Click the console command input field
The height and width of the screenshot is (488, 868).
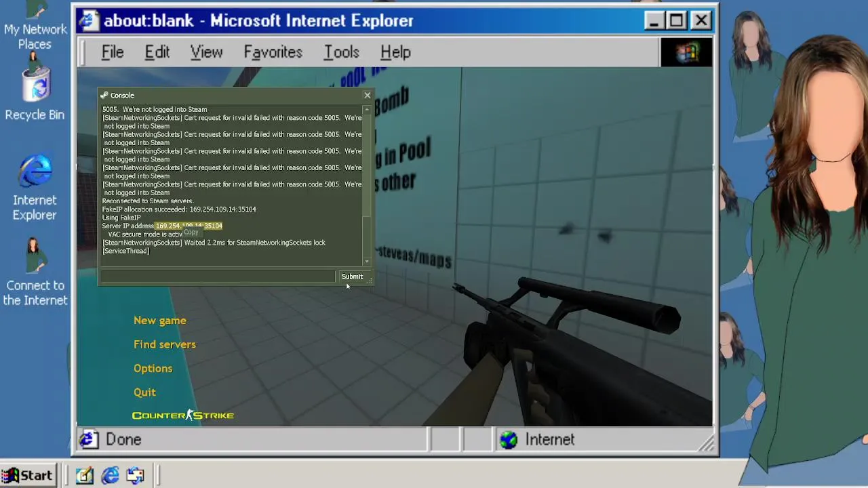pos(218,277)
